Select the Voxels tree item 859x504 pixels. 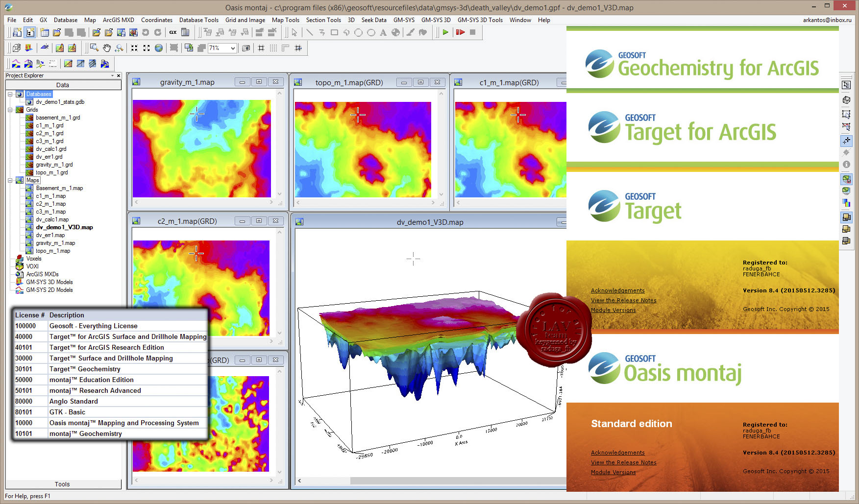[x=34, y=259]
